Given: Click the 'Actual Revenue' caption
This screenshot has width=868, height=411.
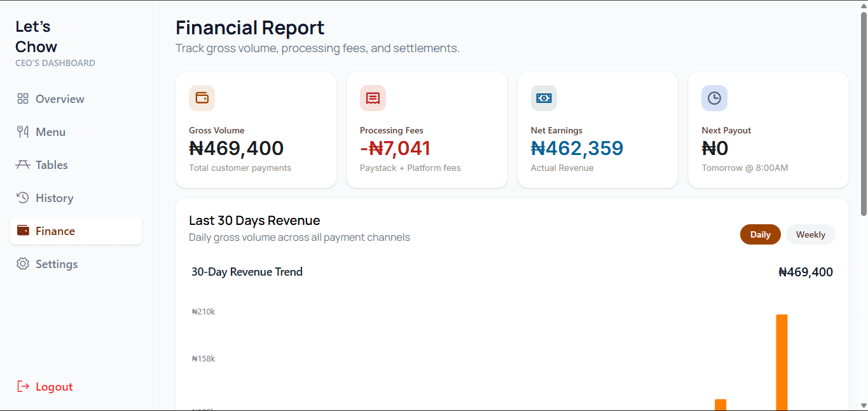Looking at the screenshot, I should pos(562,168).
